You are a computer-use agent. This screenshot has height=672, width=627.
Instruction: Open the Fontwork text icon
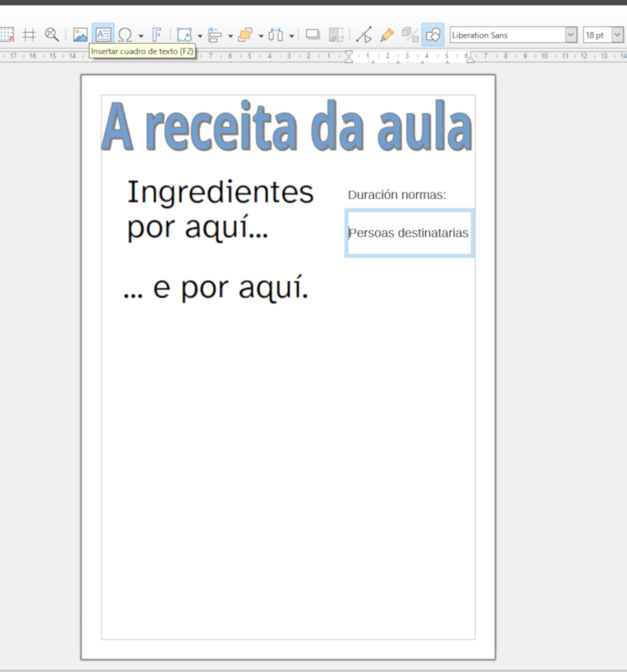pyautogui.click(x=156, y=34)
